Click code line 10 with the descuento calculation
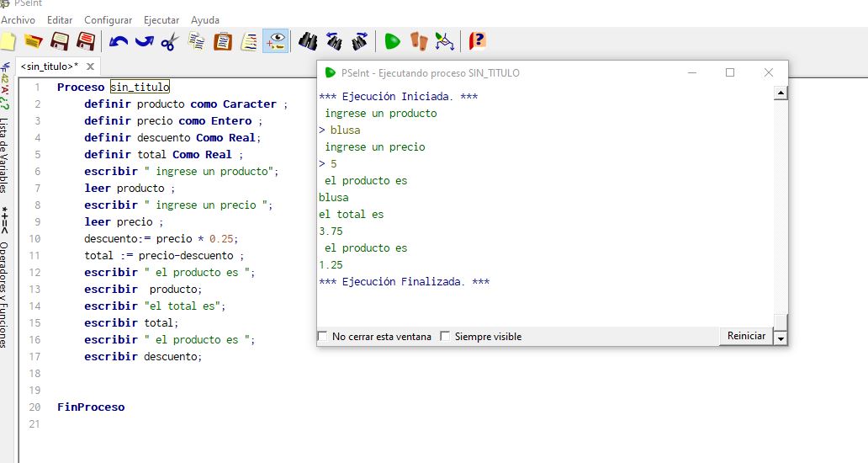Image resolution: width=868 pixels, height=463 pixels. pyautogui.click(x=161, y=238)
